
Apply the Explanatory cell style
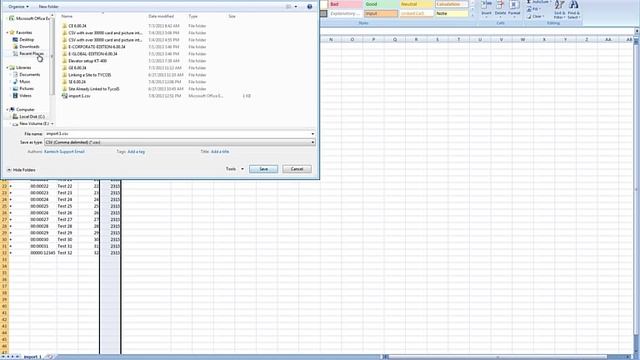345,13
